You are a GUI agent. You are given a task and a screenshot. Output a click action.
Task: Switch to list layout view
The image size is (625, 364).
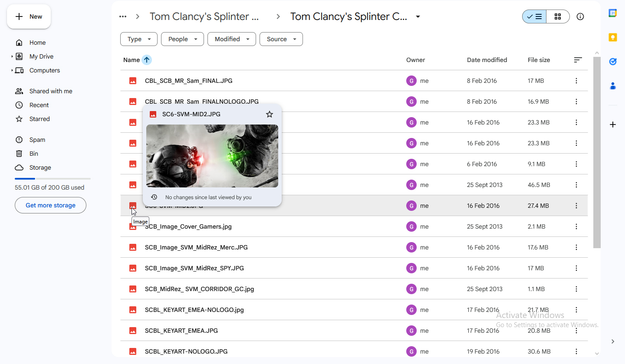click(x=534, y=16)
